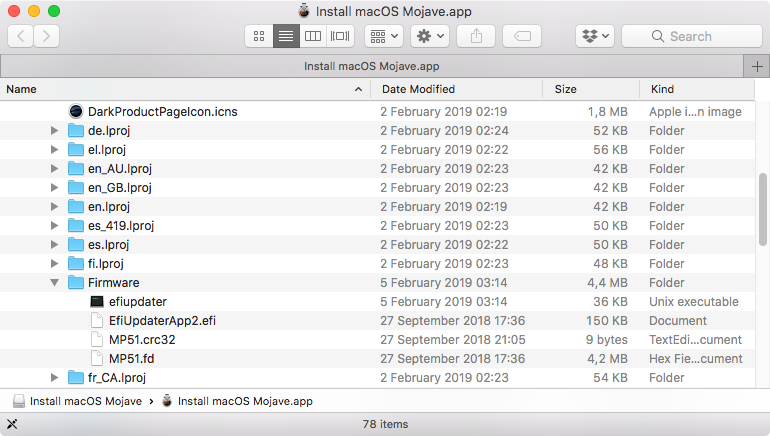Open the group-by arrangement dropdown
Image resolution: width=770 pixels, height=436 pixels.
tap(384, 36)
